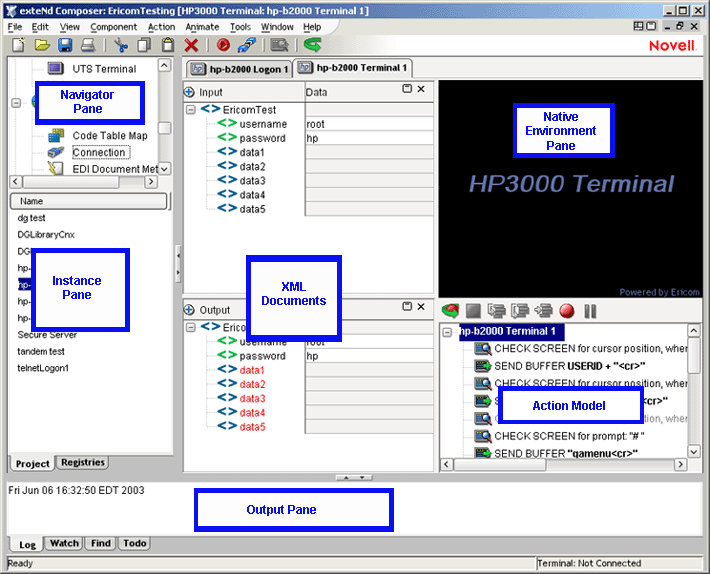Switch to the Watch output tab
Viewport: 710px width, 574px height.
64,543
